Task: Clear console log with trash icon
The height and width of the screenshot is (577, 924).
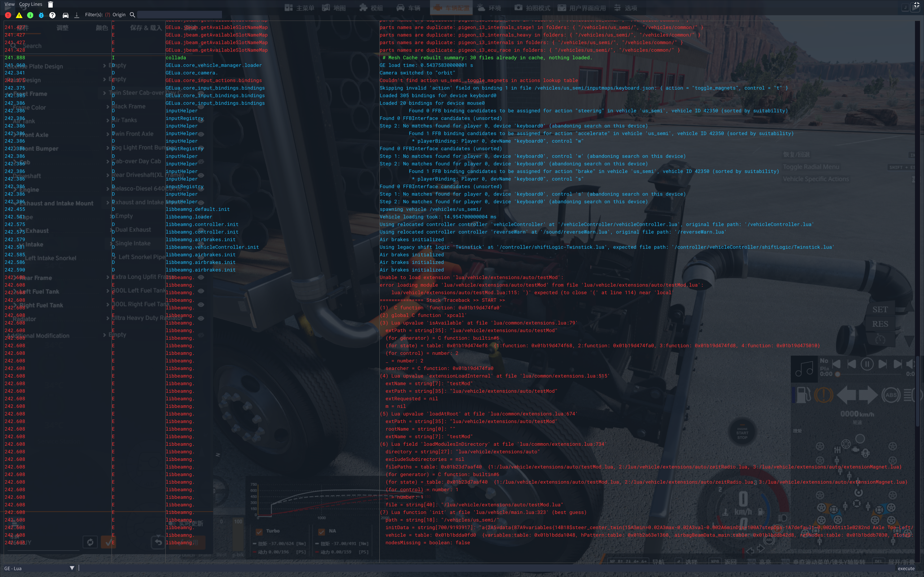Action: (x=51, y=5)
